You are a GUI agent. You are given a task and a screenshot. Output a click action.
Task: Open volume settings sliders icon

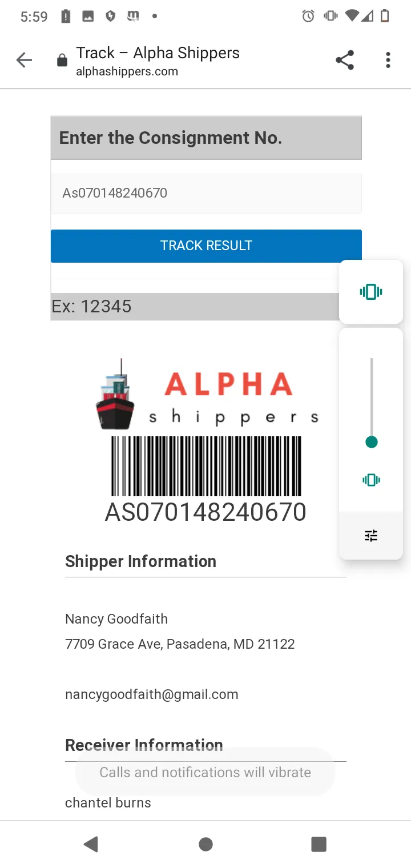pos(371,536)
